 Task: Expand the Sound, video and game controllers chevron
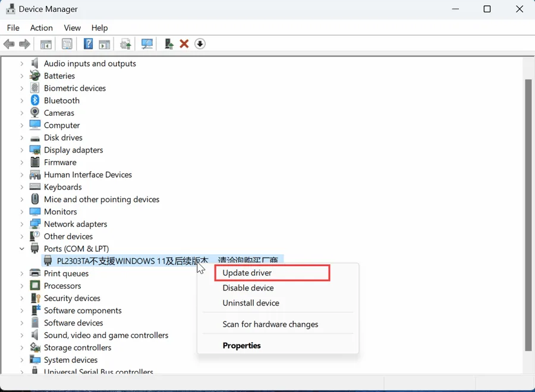click(x=22, y=335)
